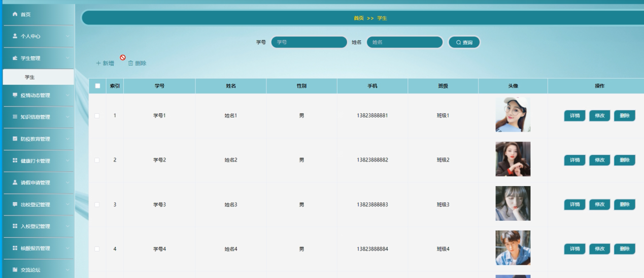Click the icon beside 学生管理
The height and width of the screenshot is (278, 644).
click(x=15, y=58)
